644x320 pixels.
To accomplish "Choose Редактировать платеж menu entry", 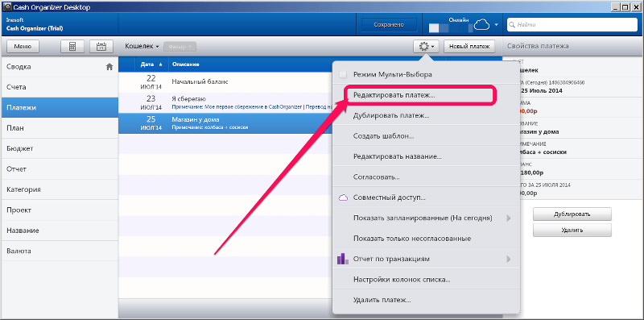I will point(426,95).
